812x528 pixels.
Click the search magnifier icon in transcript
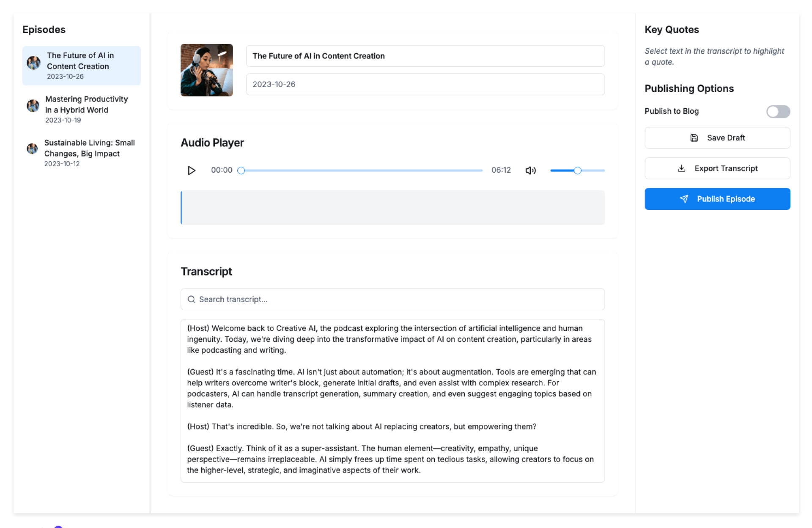(x=192, y=300)
